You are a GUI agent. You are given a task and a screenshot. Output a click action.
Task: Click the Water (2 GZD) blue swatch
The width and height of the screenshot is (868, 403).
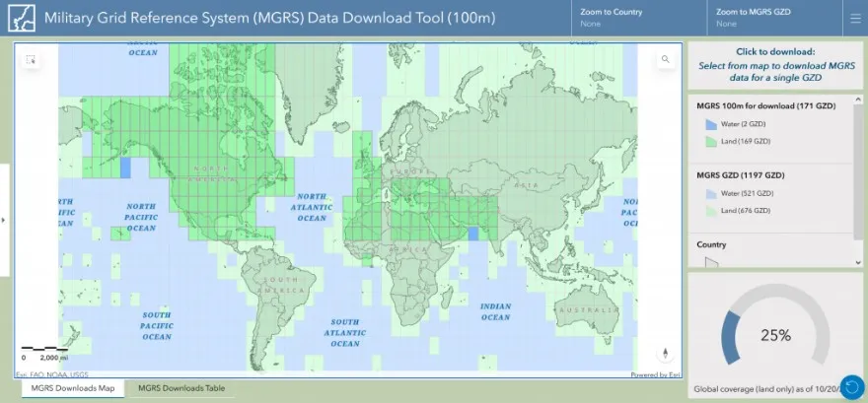(710, 124)
